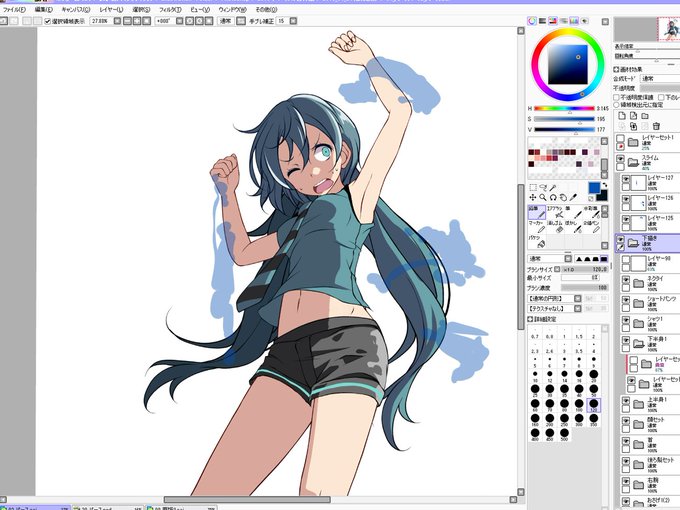This screenshot has width=680, height=510.
Task: Open the テクスチャなし texture dropdown
Action: point(554,308)
